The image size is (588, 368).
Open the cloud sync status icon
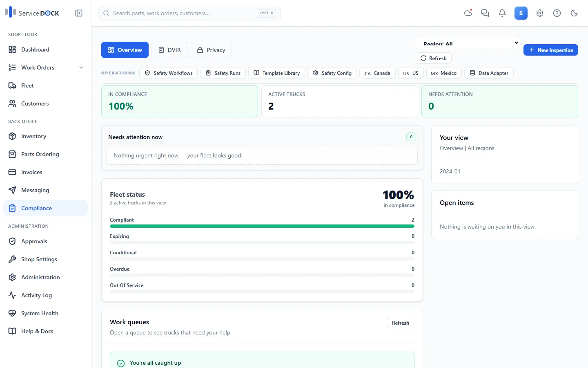tap(468, 13)
